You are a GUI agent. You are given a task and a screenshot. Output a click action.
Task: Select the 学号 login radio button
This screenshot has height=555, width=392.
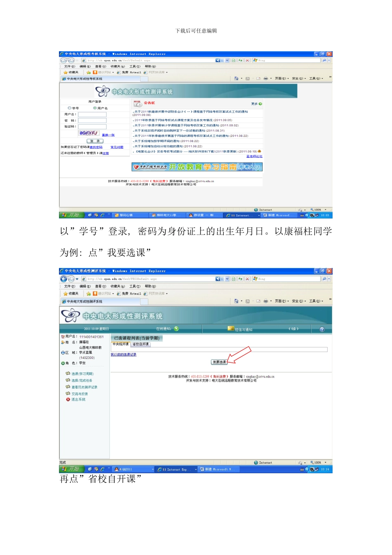click(x=69, y=108)
